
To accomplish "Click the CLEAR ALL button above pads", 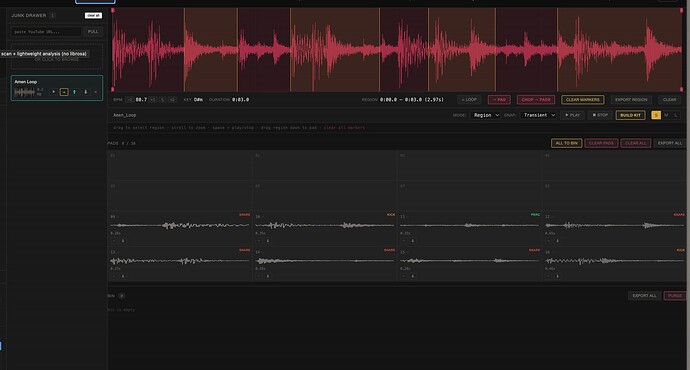I will pyautogui.click(x=635, y=143).
